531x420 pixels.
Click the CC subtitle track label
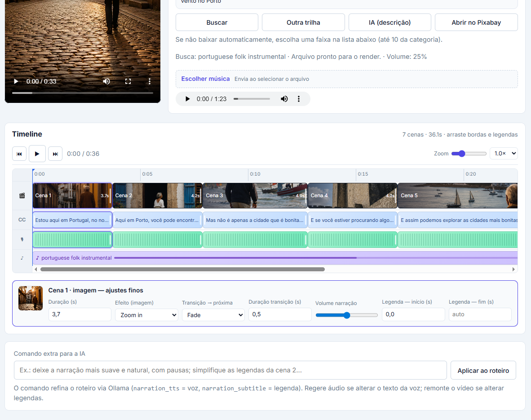pyautogui.click(x=22, y=220)
